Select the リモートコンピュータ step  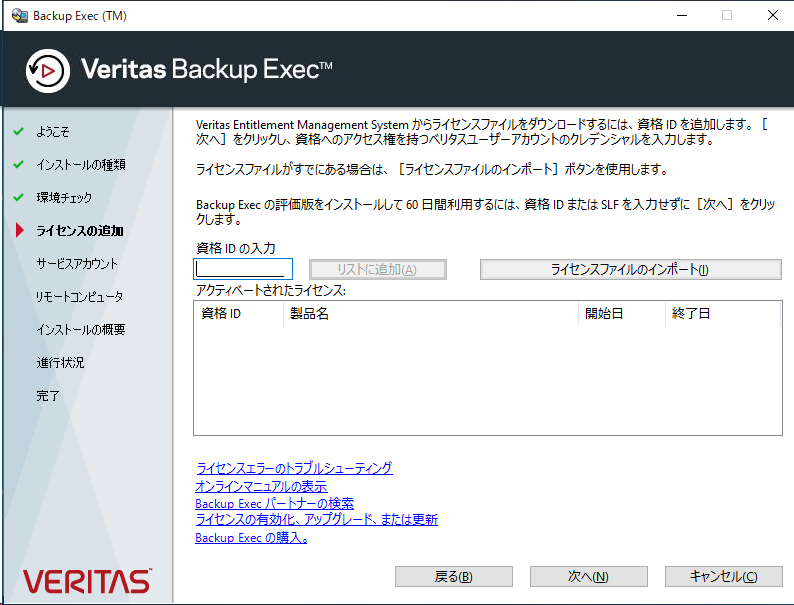pyautogui.click(x=80, y=297)
